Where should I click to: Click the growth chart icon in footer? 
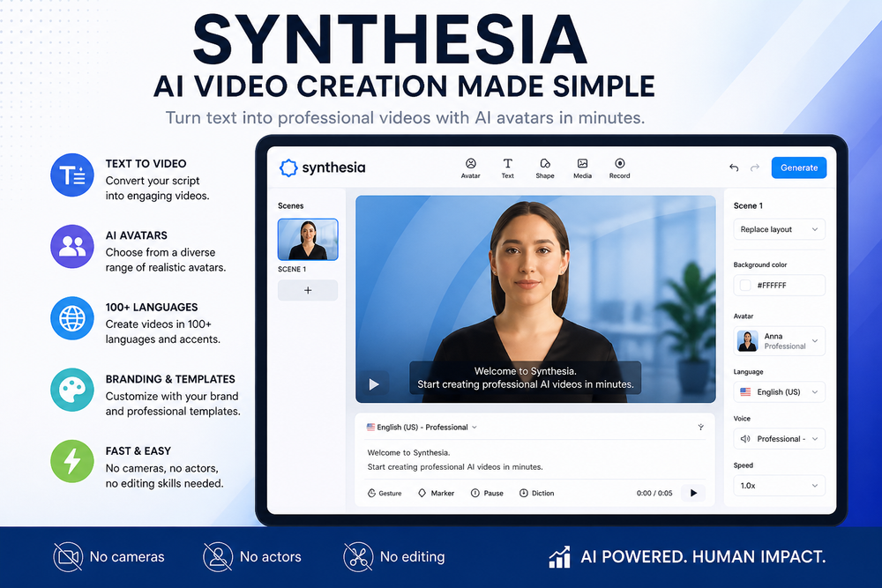coord(560,557)
